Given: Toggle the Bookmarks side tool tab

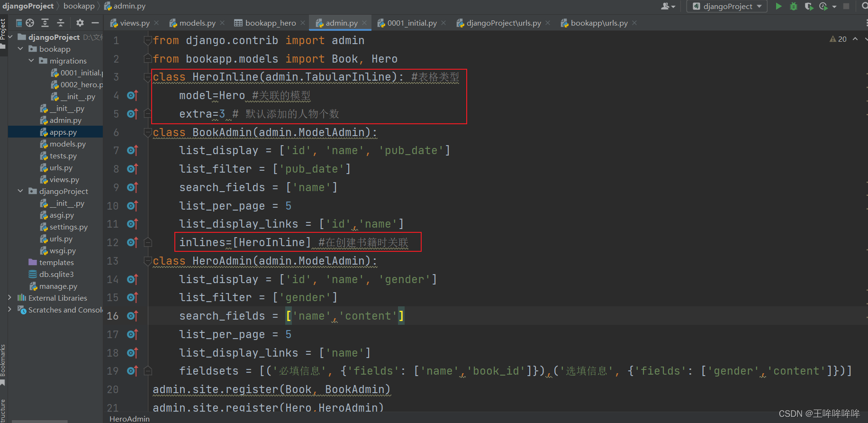Looking at the screenshot, I should [x=3, y=364].
